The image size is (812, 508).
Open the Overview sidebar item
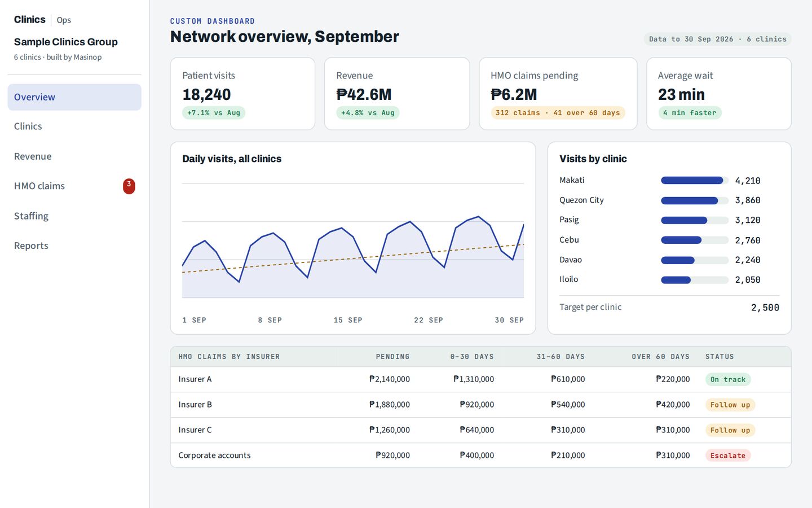(x=74, y=97)
